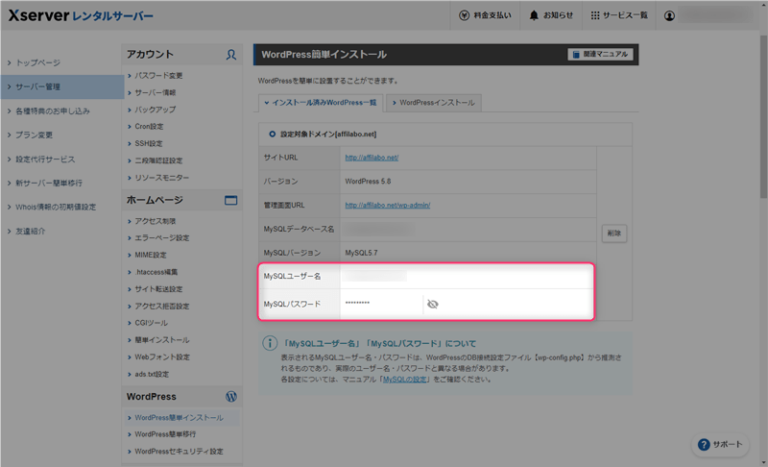
Task: Click the user account avatar icon
Action: [x=697, y=16]
